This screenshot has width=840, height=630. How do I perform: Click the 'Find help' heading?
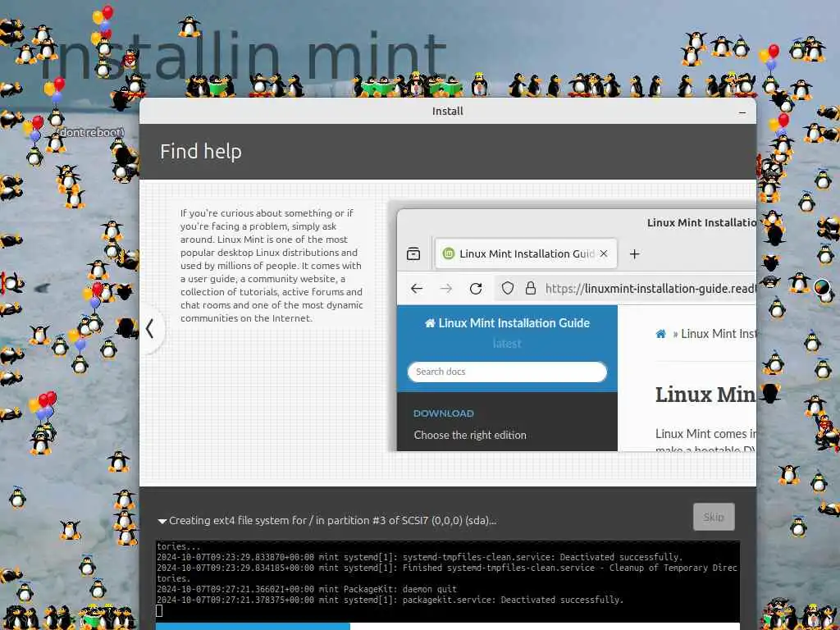pos(201,152)
